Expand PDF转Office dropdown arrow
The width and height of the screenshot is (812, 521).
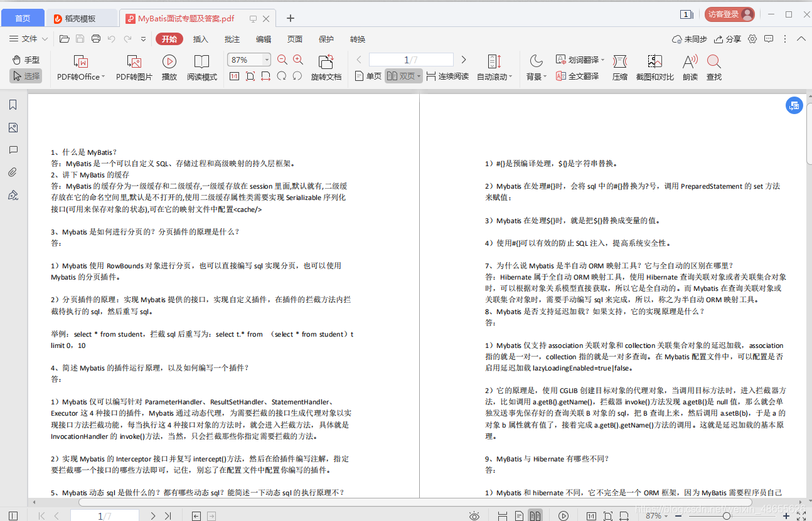[102, 76]
